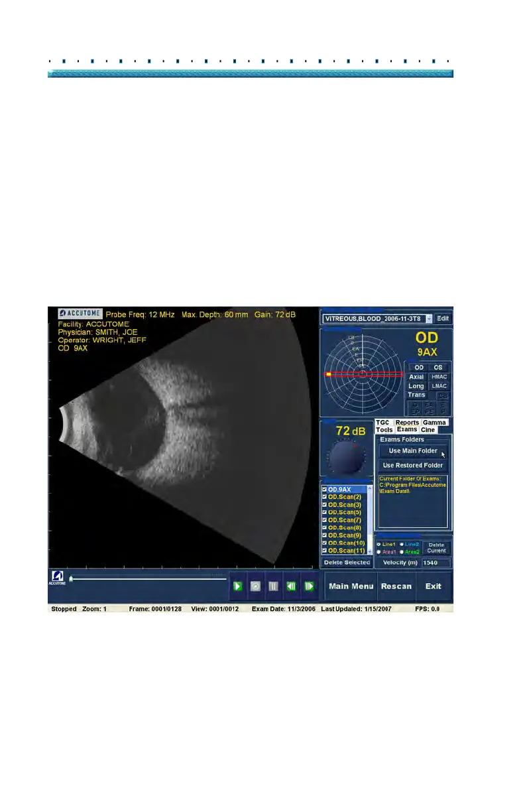Select the HMAC position button
Image resolution: width=525 pixels, height=812 pixels.
tap(439, 377)
